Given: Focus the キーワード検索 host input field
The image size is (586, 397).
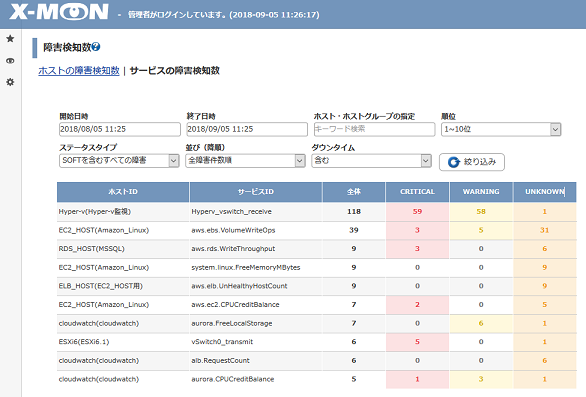Looking at the screenshot, I should (374, 129).
